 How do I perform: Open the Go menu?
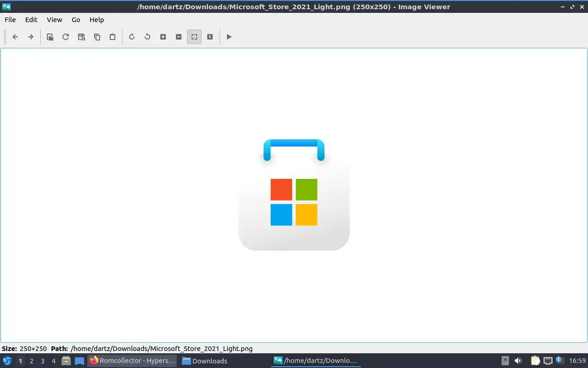tap(76, 20)
